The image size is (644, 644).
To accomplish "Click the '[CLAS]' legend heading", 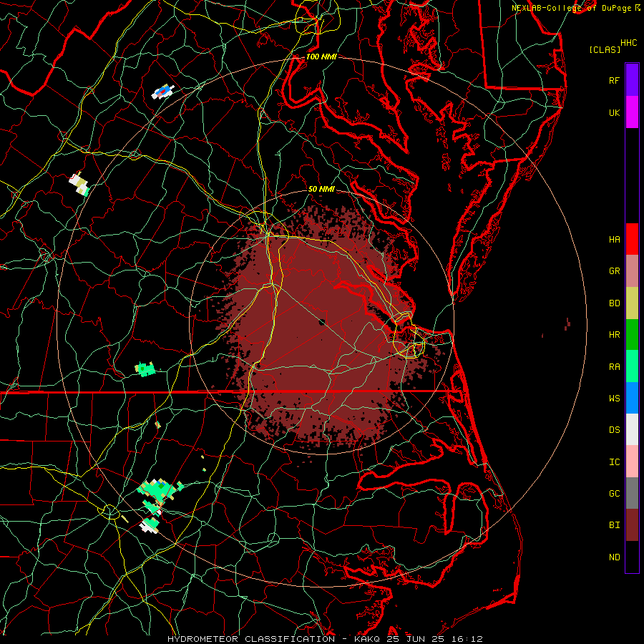I will click(x=605, y=49).
